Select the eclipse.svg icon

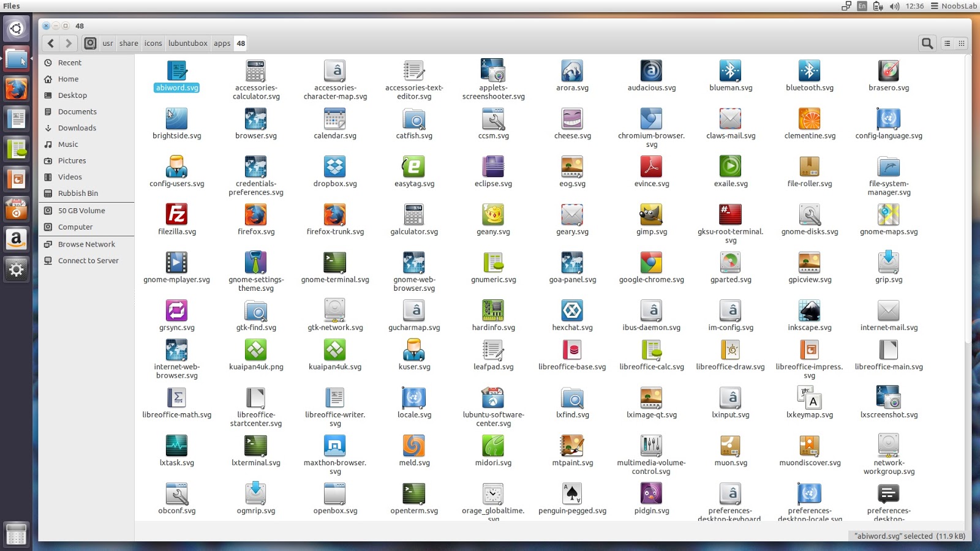click(493, 168)
